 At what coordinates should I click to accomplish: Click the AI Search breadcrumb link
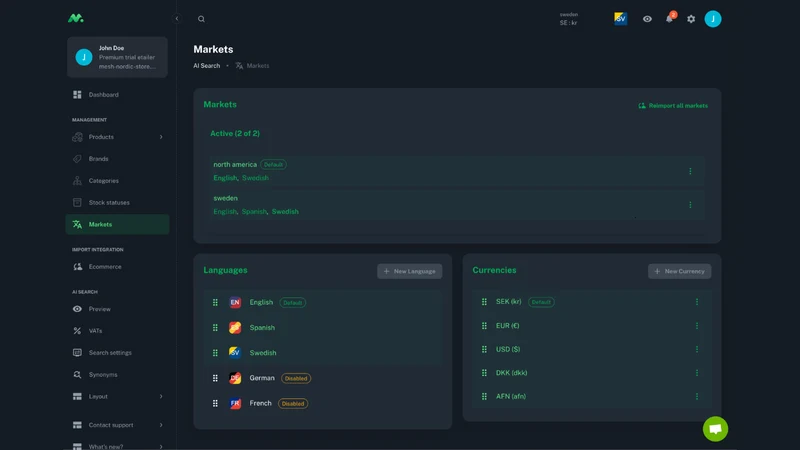pos(207,66)
